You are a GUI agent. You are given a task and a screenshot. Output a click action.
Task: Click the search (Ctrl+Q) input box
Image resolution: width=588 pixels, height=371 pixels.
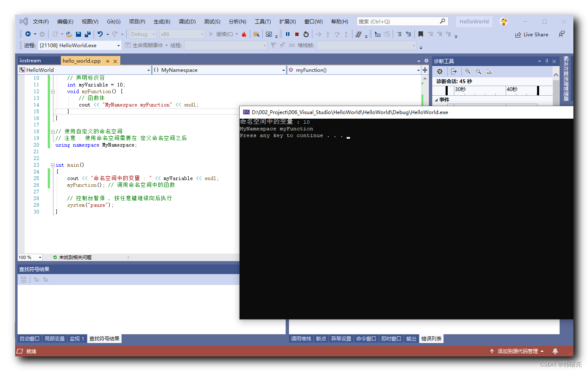pos(402,21)
